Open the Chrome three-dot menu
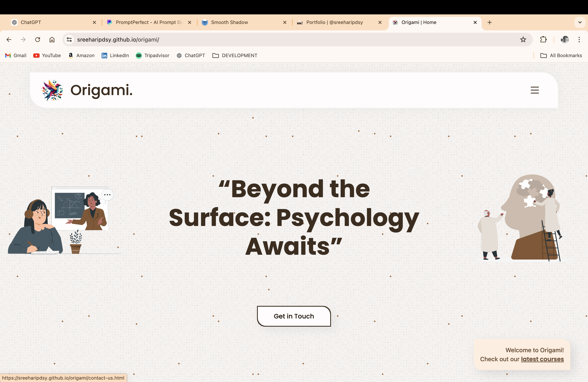Viewport: 588px width, 382px height. 579,40
